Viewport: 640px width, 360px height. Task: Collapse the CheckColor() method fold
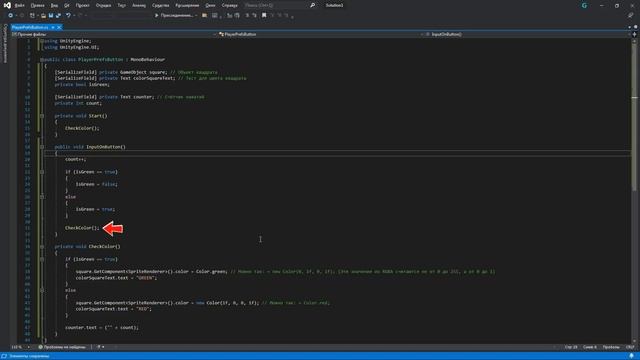[x=42, y=247]
